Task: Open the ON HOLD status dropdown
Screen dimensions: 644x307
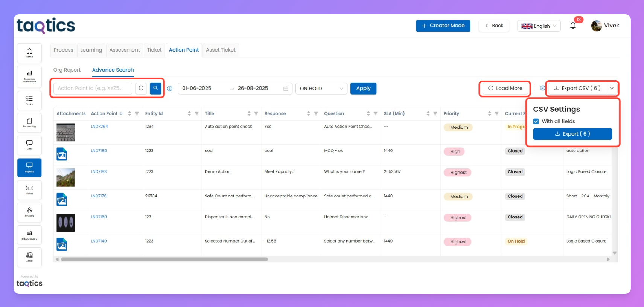Action: coord(321,89)
